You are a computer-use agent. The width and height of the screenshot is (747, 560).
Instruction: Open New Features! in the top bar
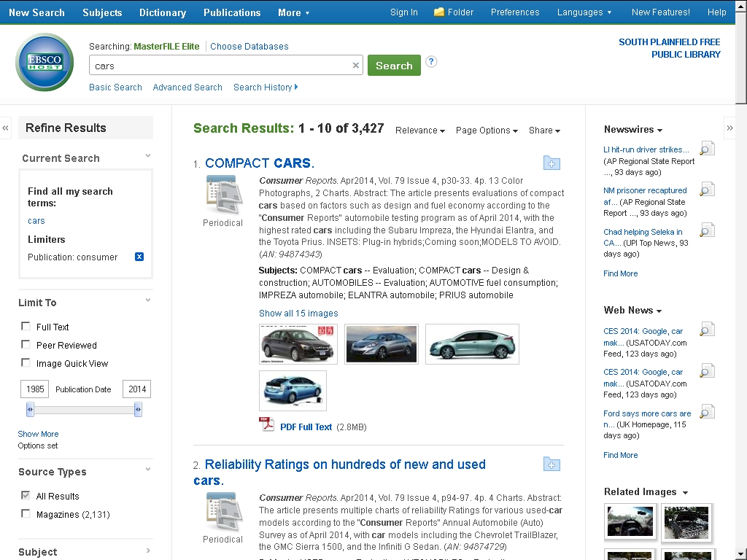660,12
